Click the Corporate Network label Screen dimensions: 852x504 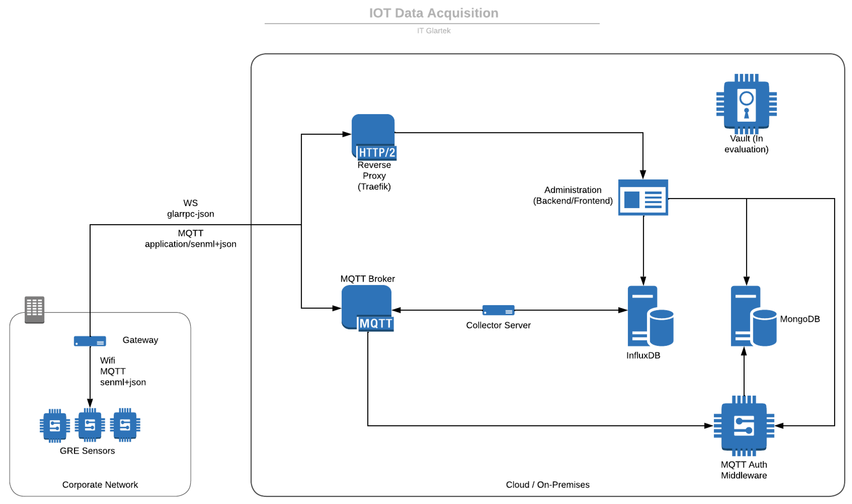pos(100,485)
